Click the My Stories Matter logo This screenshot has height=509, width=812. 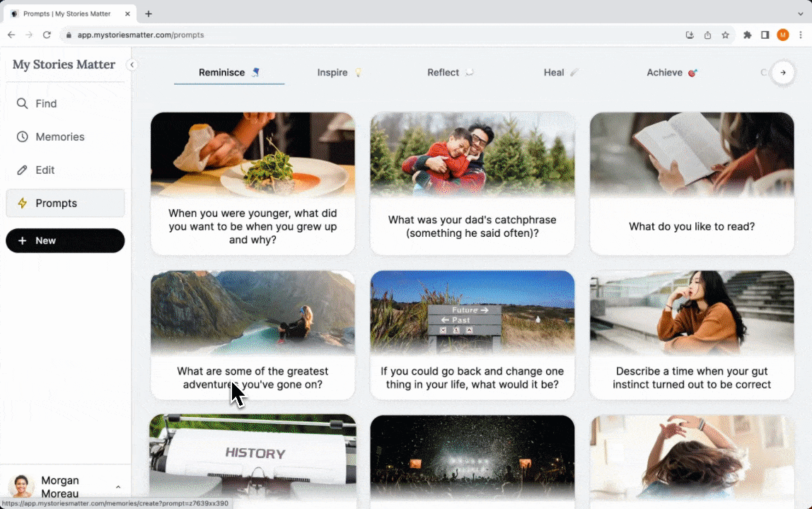[64, 65]
